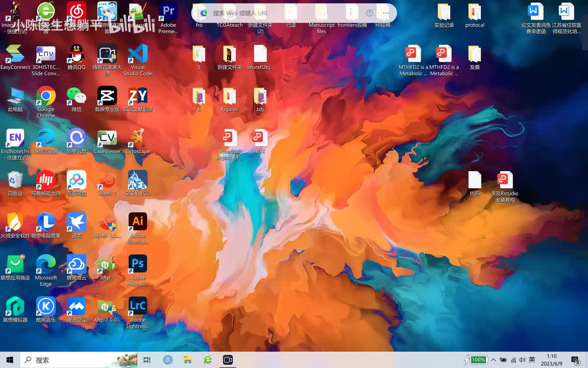Open 腾讯QQ desktop icon
588x368 pixels.
click(x=77, y=57)
